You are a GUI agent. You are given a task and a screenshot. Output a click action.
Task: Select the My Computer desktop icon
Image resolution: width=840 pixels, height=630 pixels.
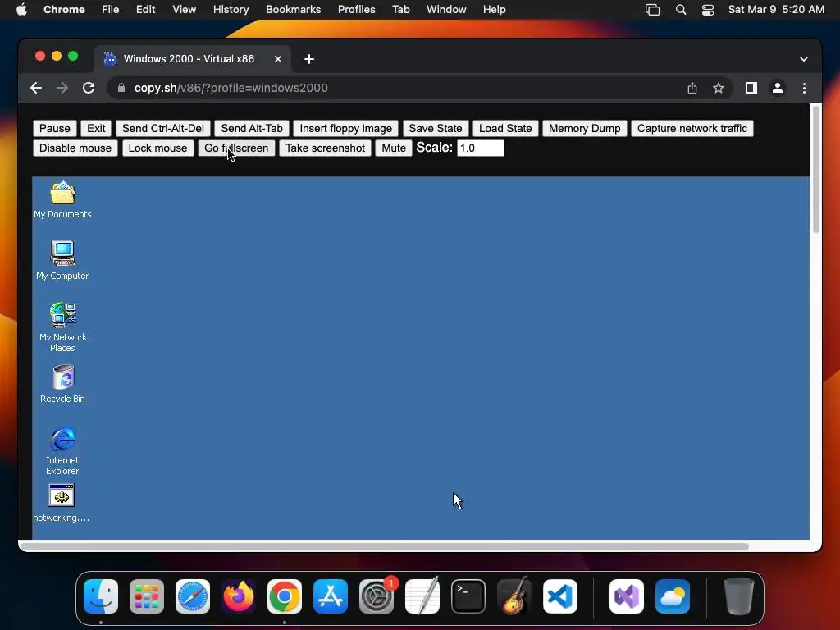pos(62,261)
